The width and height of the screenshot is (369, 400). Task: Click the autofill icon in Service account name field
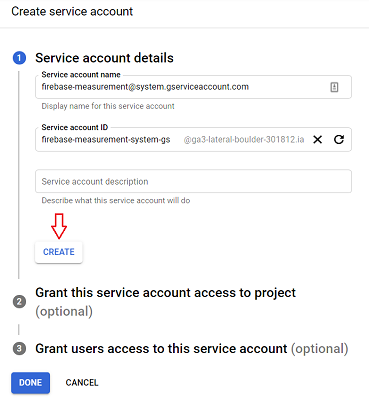[334, 87]
